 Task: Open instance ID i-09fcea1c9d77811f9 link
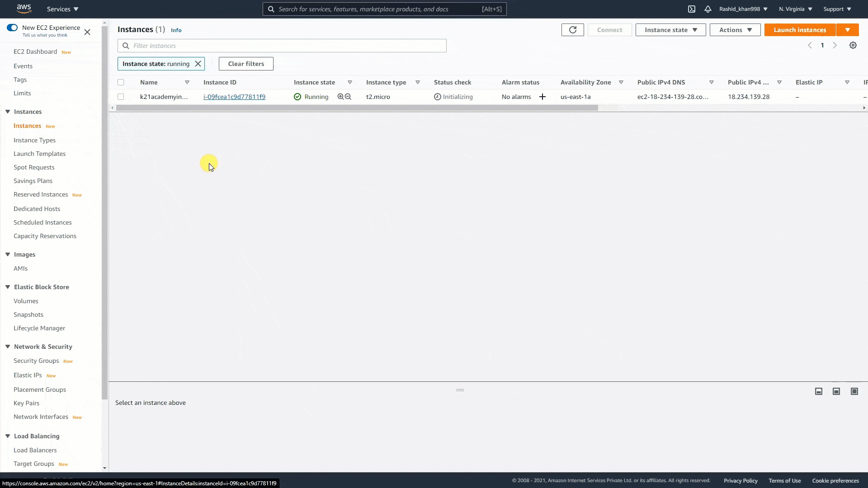pyautogui.click(x=234, y=97)
